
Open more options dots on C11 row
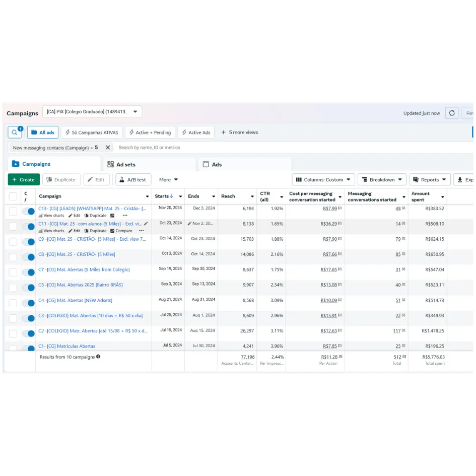pyautogui.click(x=142, y=231)
